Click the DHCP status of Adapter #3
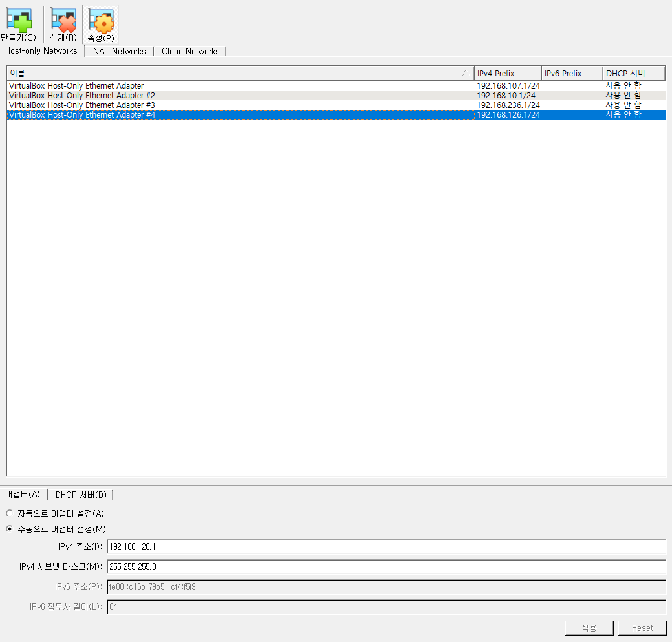The width and height of the screenshot is (672, 642). (623, 105)
